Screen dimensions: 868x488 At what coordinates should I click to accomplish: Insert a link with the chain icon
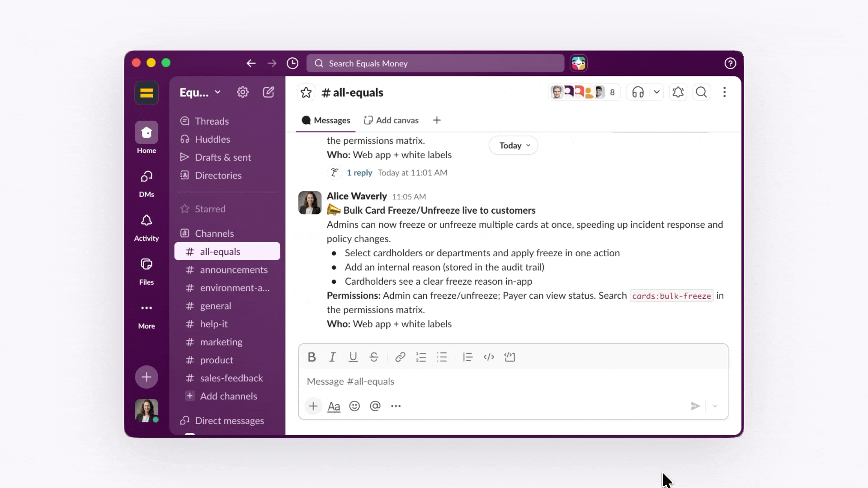400,357
